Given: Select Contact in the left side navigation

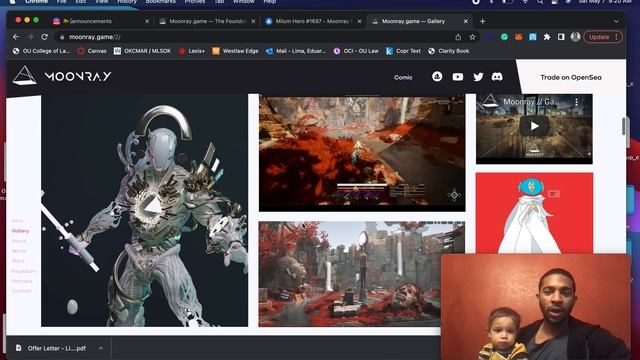Looking at the screenshot, I should tap(21, 291).
